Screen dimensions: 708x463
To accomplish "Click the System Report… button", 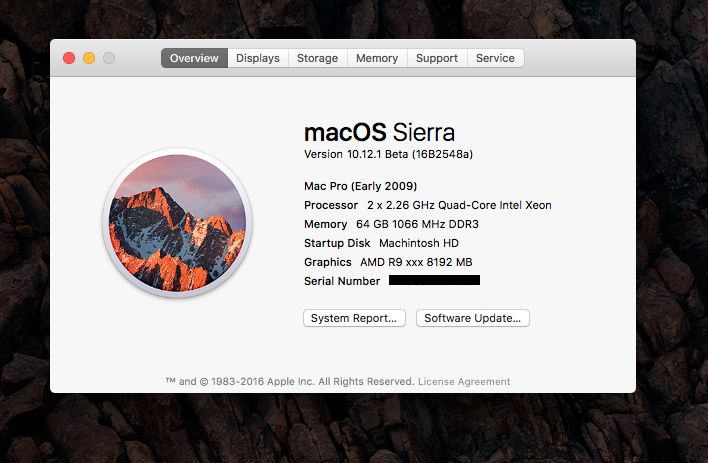I will tap(354, 318).
